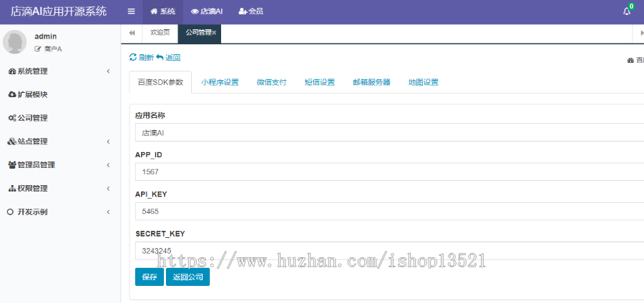Click the 管理员管理 users icon
The image size is (644, 303).
tap(12, 165)
